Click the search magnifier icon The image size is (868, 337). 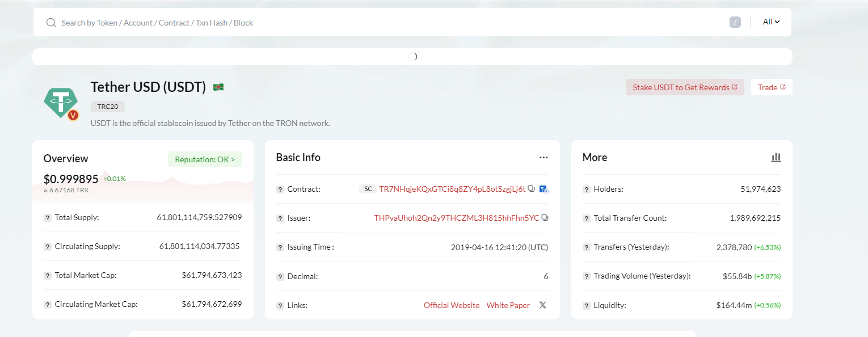click(51, 22)
